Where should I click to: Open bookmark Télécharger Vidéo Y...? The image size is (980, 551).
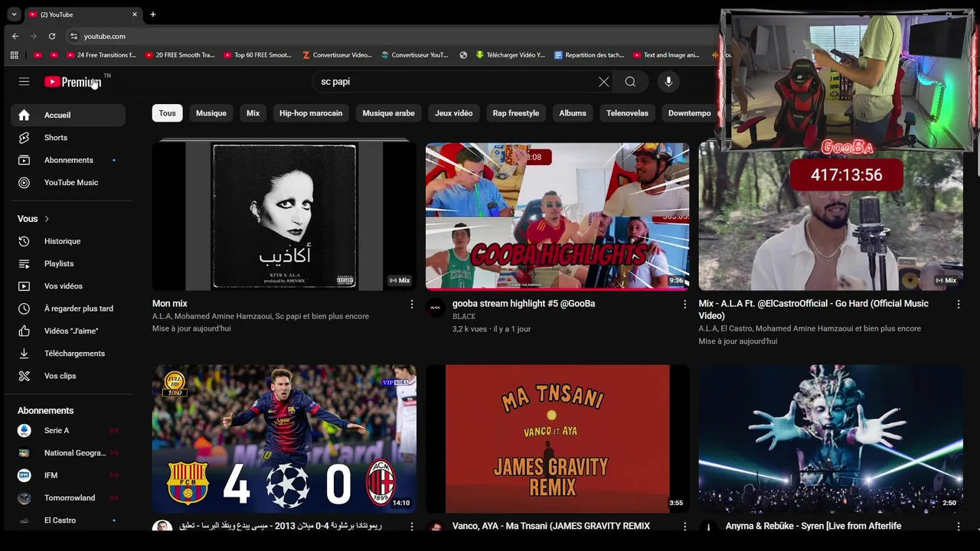511,55
